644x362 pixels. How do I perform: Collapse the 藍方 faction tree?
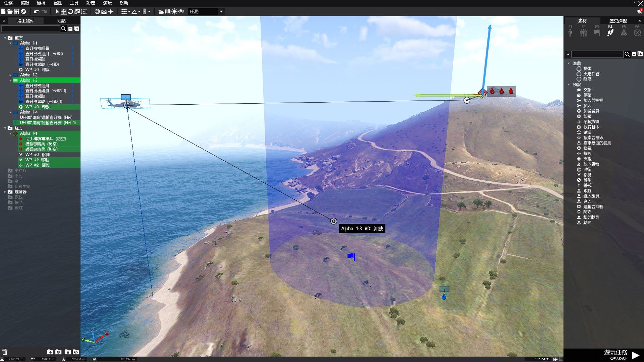click(x=5, y=38)
